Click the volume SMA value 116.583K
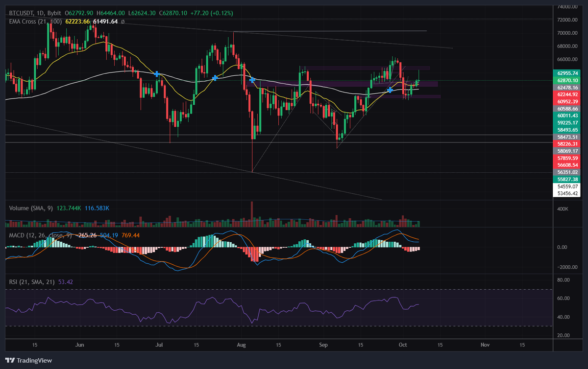 (x=98, y=208)
